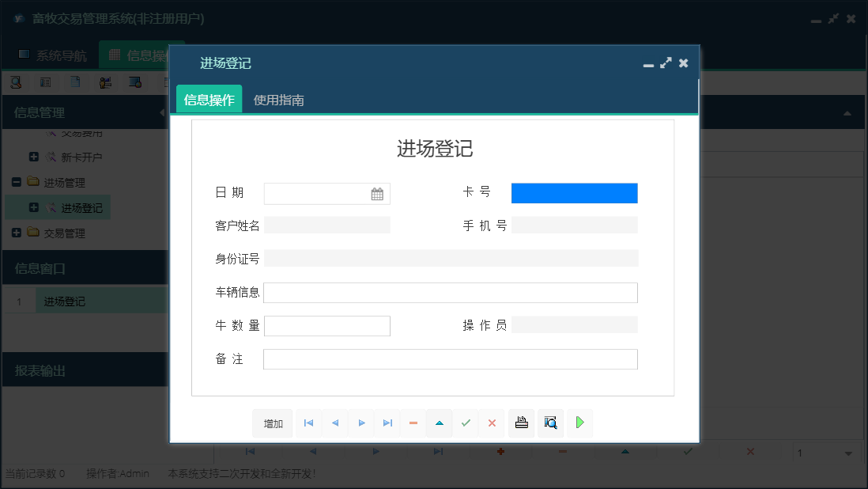Click the highlighted 卡号 input field
The height and width of the screenshot is (489, 868).
574,193
